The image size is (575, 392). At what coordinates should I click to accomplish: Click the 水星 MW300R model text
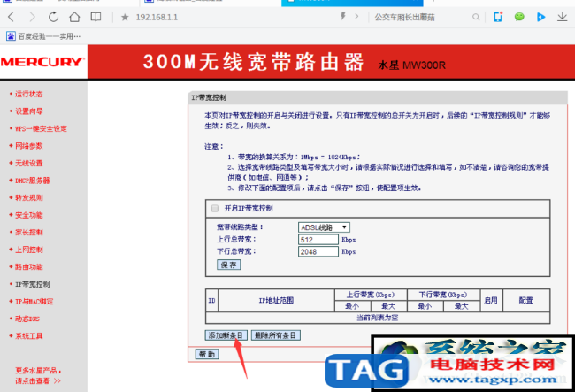[412, 65]
